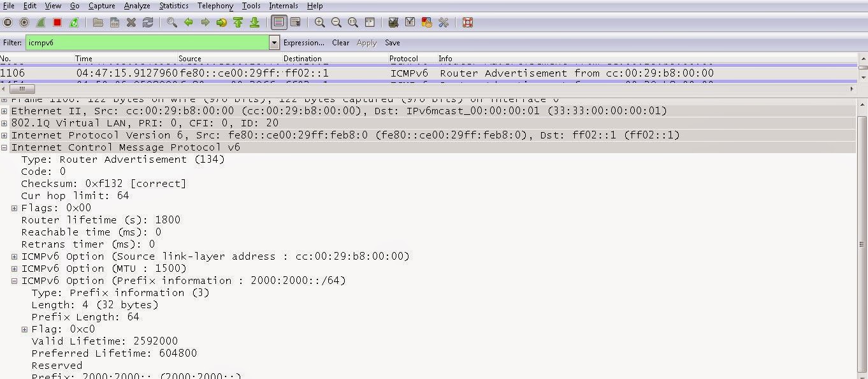Expand the Ethernet II packet detail
The image size is (868, 379).
tap(4, 110)
